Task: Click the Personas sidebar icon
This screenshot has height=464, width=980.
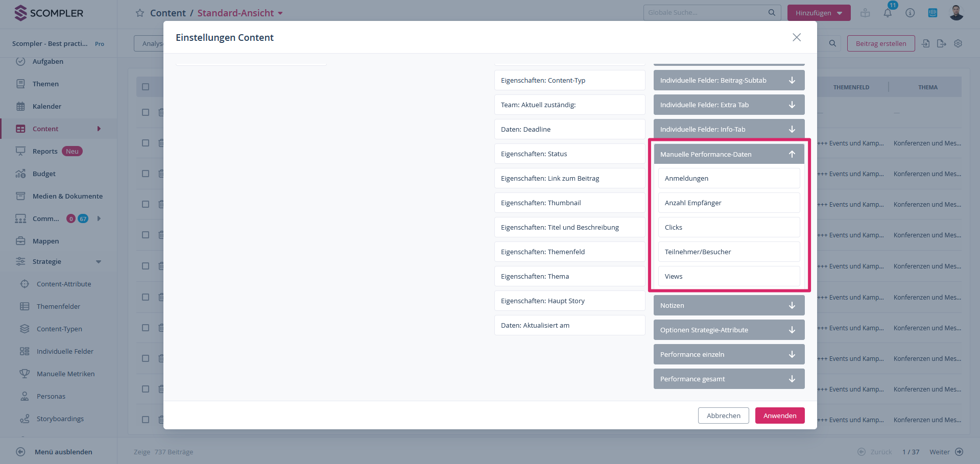Action: 25,396
